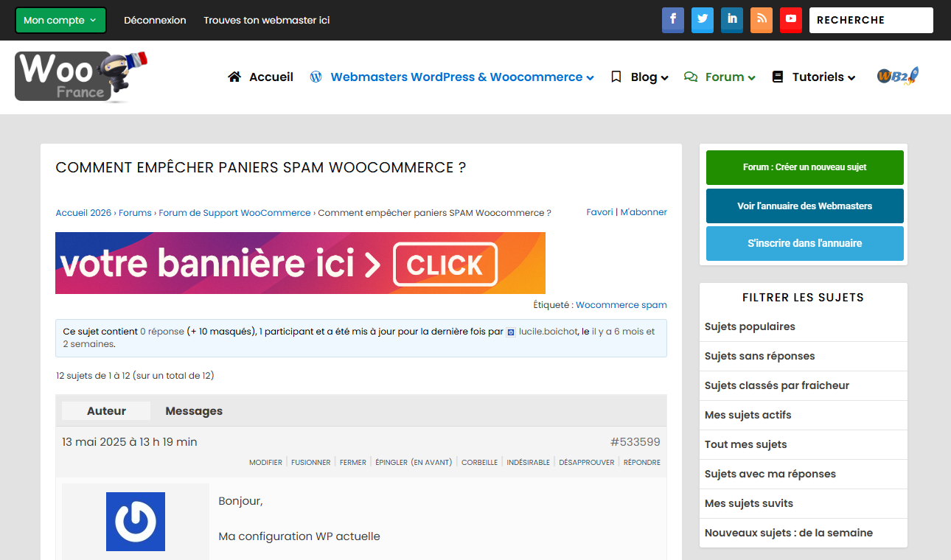Click the RECHERCHE search field
951x560 pixels.
871,21
